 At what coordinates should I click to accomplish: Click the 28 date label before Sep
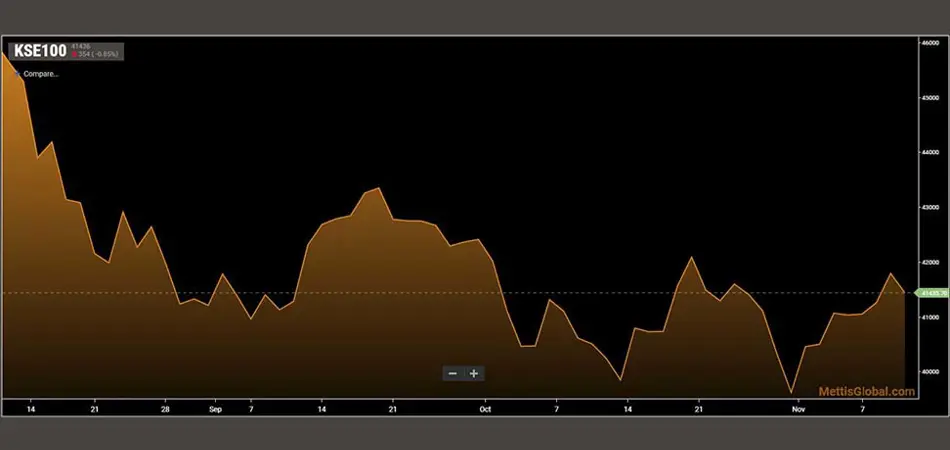pyautogui.click(x=165, y=408)
